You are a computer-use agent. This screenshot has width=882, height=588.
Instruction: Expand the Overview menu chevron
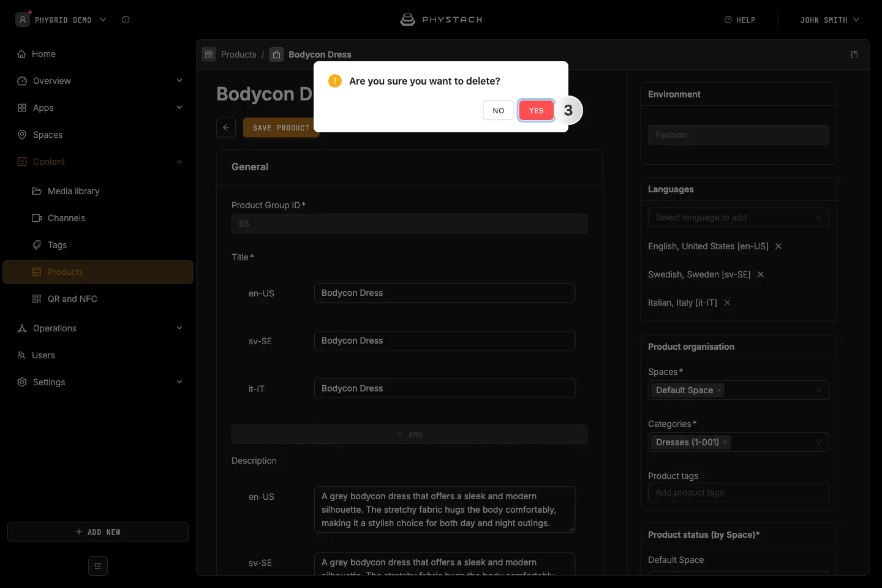(x=179, y=81)
